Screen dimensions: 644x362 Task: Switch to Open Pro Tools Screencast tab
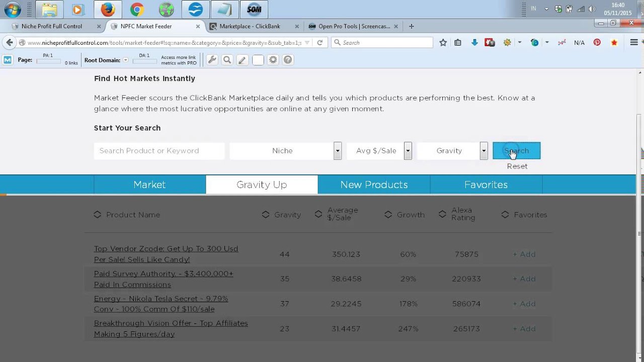354,26
